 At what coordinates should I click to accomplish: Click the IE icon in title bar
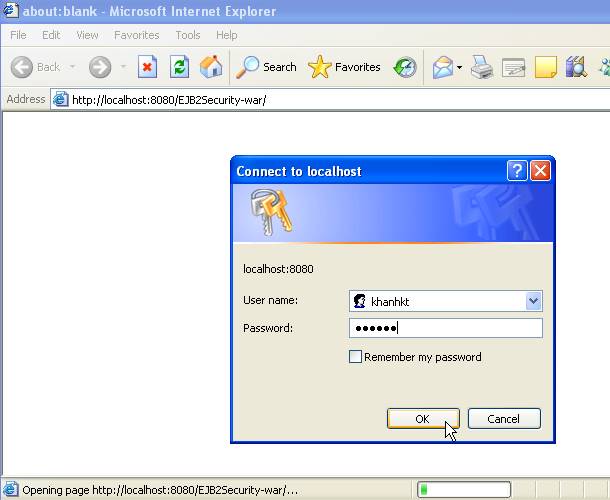click(9, 11)
